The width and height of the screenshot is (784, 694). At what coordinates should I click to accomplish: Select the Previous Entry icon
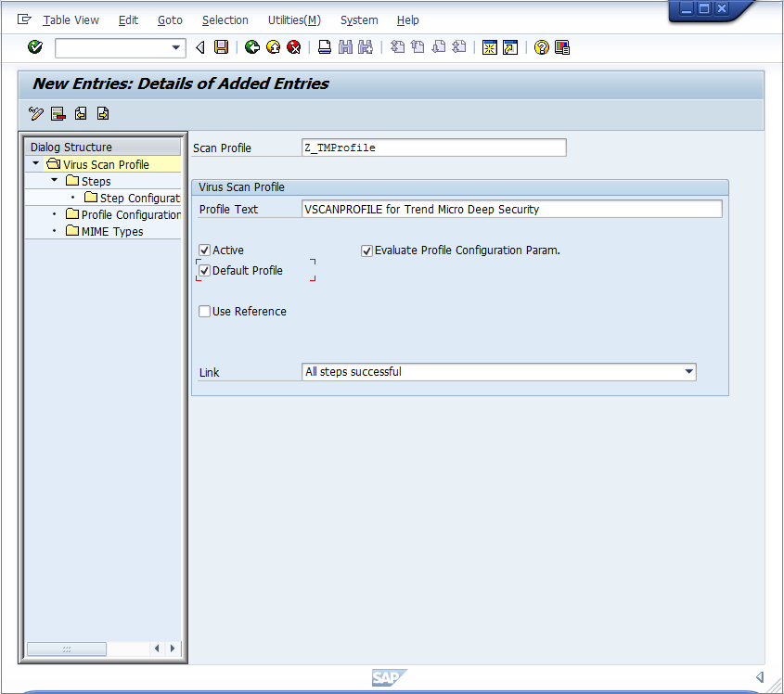click(80, 113)
